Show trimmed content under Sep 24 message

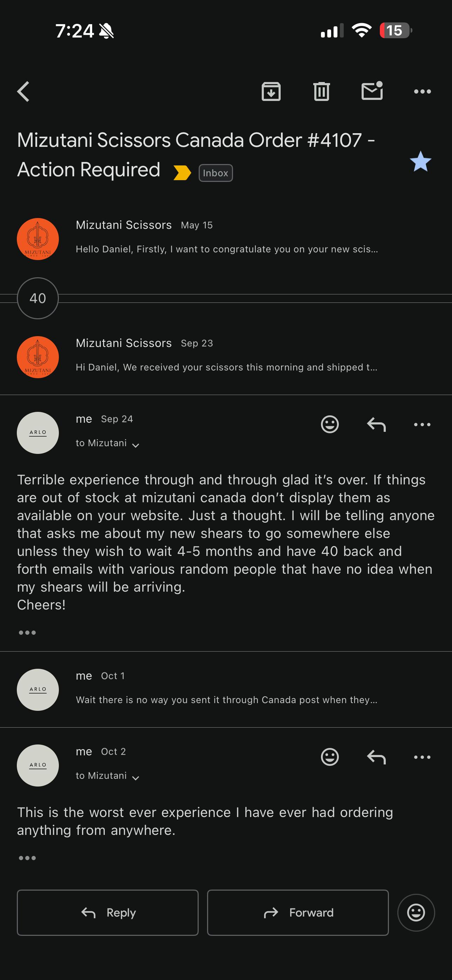pos(27,632)
